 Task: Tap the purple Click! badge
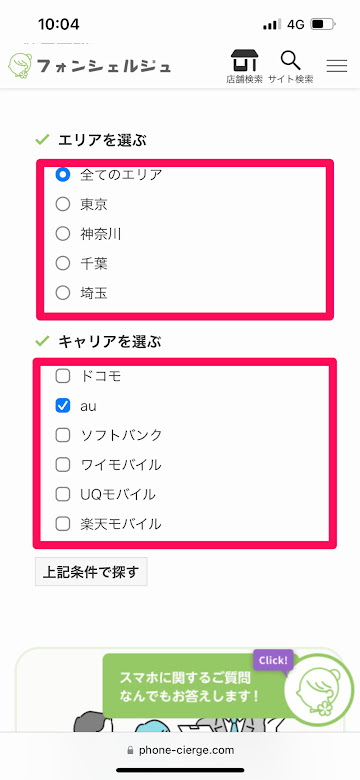click(273, 661)
